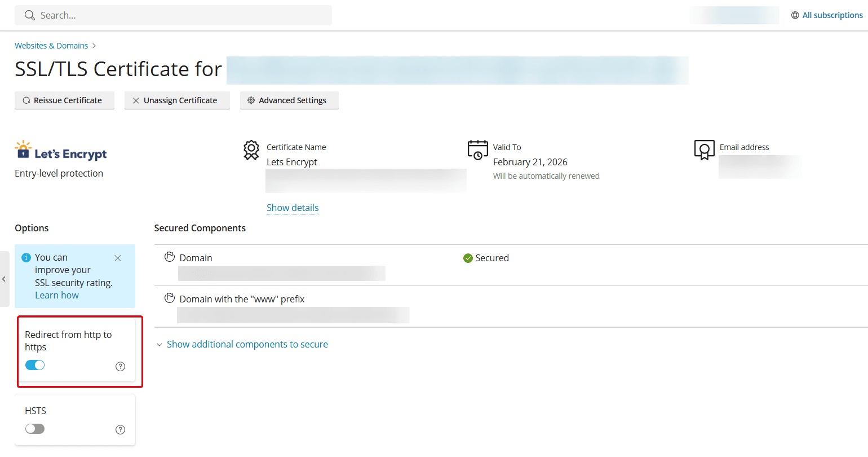
Task: Enable the HSTS toggle
Action: [x=34, y=429]
